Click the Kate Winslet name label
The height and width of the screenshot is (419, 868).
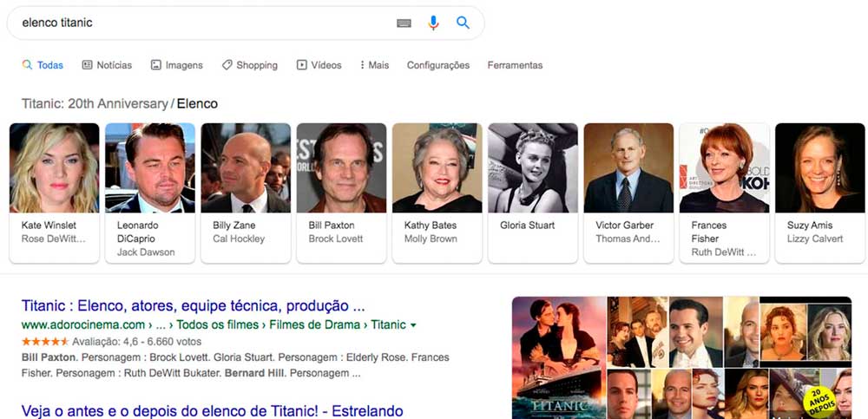(49, 226)
